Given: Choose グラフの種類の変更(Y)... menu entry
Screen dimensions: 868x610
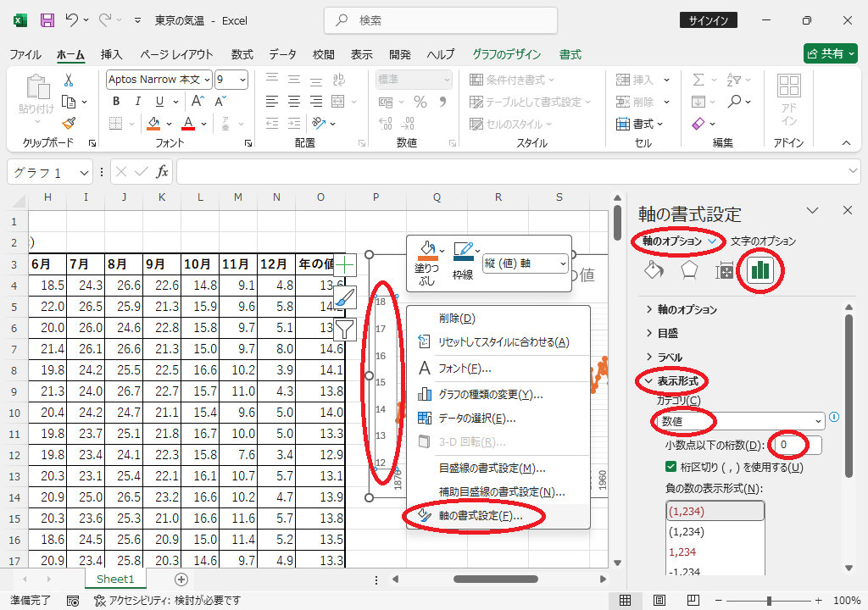Looking at the screenshot, I should click(x=498, y=395).
